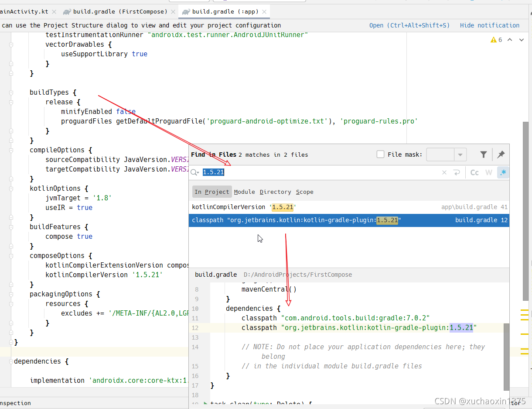Click the Find in Files search field
The height and width of the screenshot is (409, 532).
coord(321,172)
